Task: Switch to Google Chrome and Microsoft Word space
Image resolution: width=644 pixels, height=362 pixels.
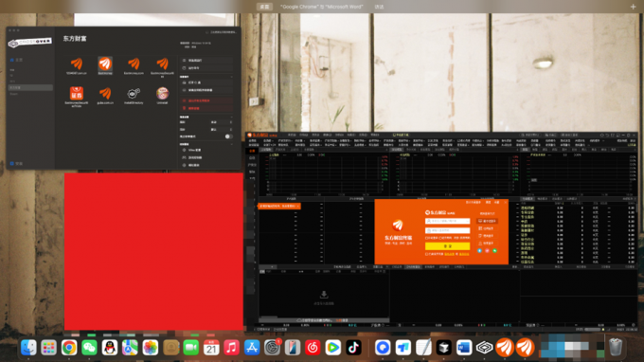Action: coord(322,7)
